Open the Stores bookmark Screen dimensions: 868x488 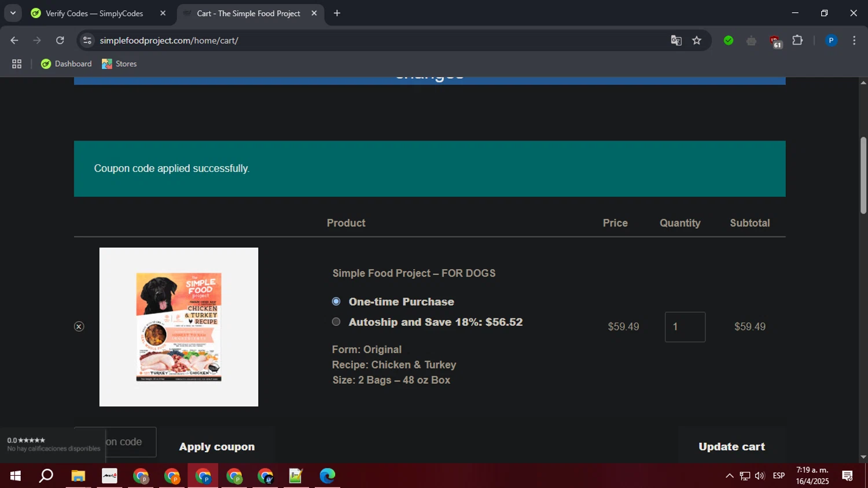pyautogui.click(x=119, y=64)
